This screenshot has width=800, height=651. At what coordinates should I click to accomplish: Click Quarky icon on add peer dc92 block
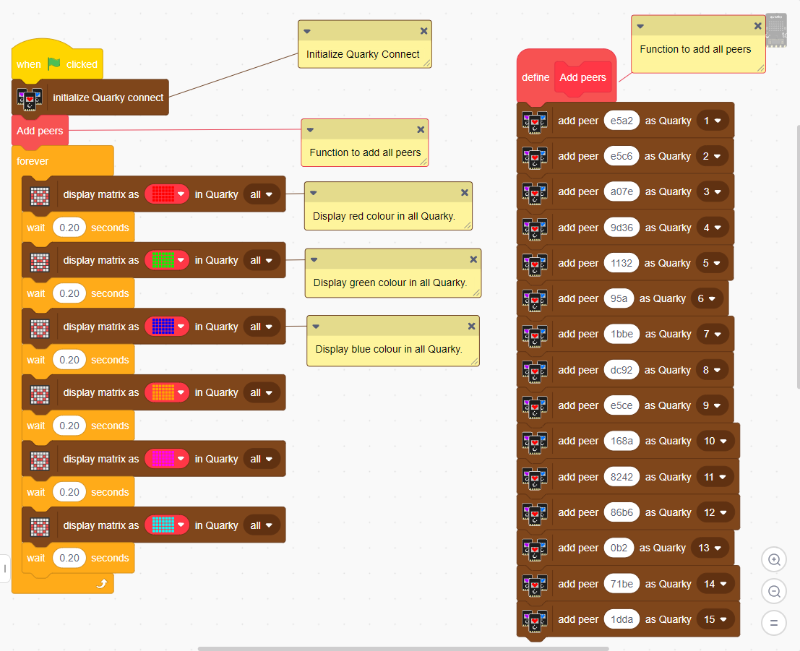pyautogui.click(x=535, y=370)
